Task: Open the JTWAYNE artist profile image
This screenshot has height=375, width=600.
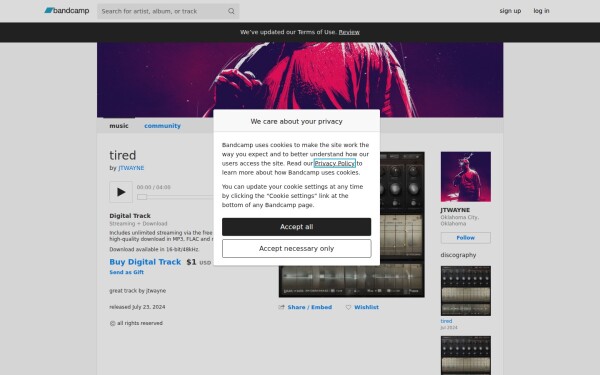Action: 465,177
